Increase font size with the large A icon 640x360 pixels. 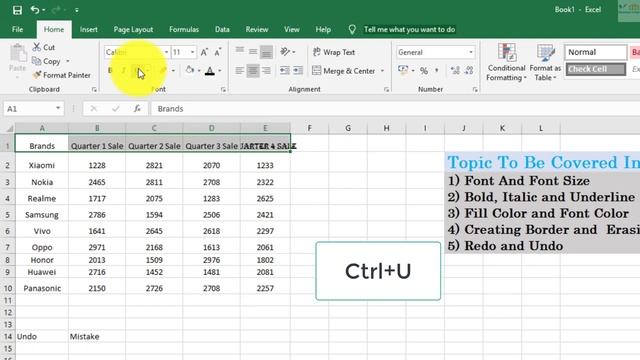click(x=204, y=52)
